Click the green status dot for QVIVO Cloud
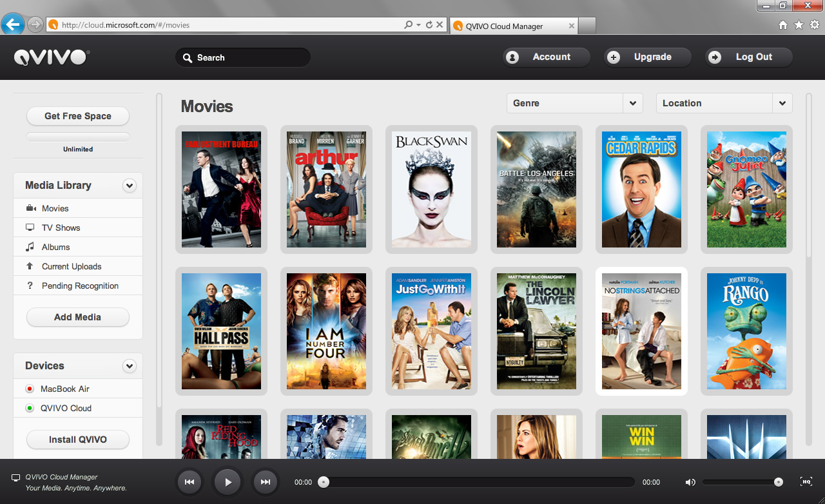 30,409
